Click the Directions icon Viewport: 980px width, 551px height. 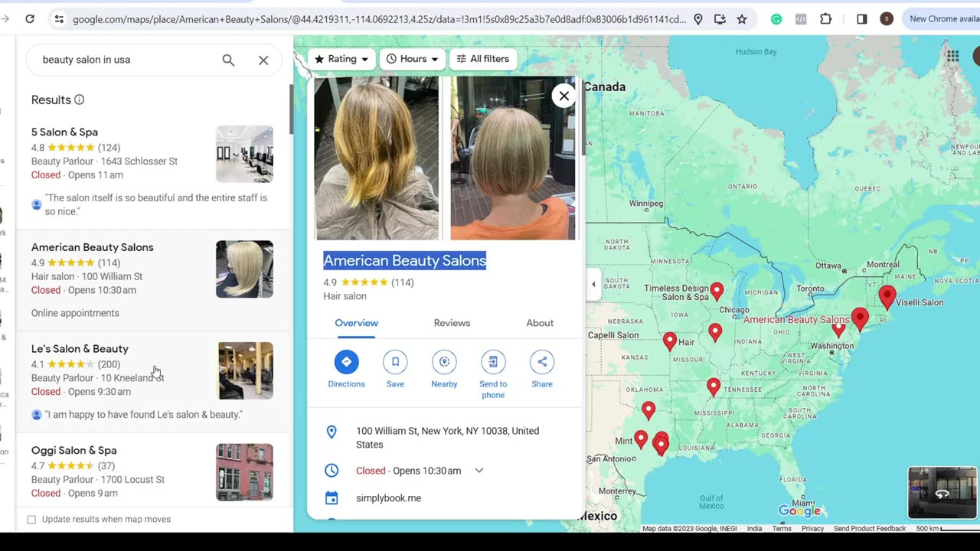(346, 362)
